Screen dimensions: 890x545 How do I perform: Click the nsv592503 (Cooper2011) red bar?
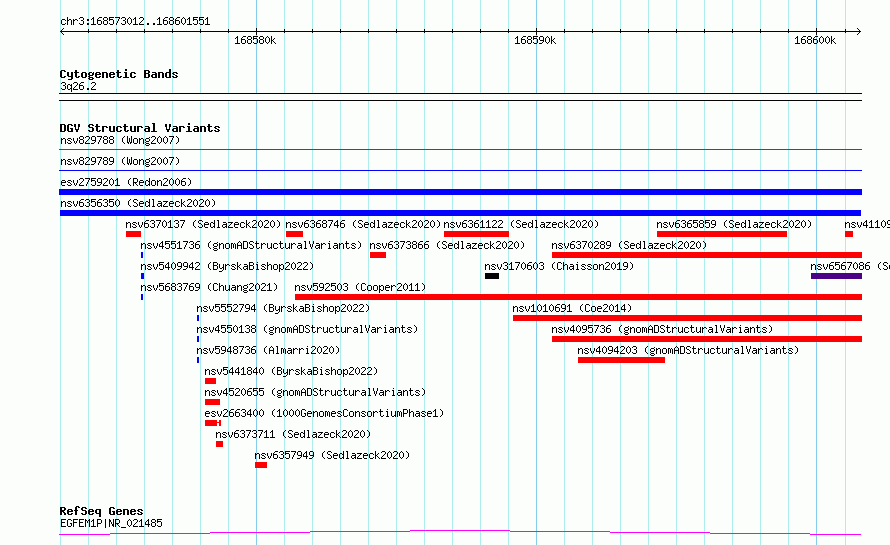pos(578,297)
